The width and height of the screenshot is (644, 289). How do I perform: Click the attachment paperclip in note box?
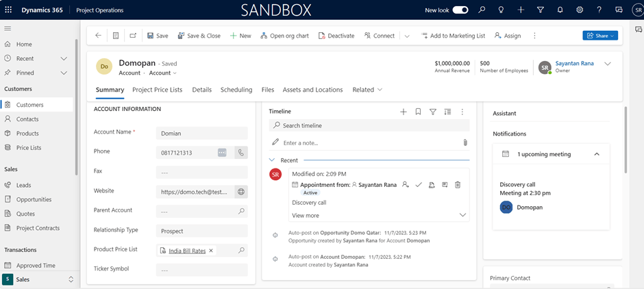(x=465, y=142)
